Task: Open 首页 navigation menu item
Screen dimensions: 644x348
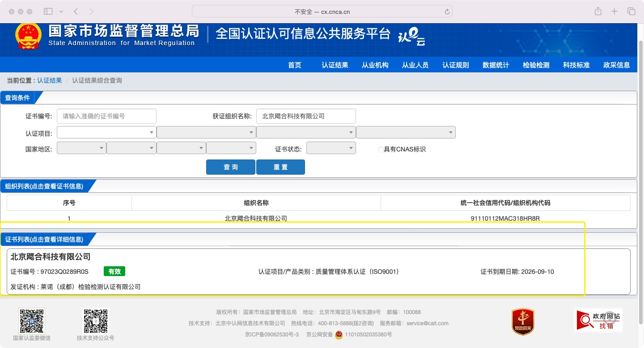Action: [295, 65]
